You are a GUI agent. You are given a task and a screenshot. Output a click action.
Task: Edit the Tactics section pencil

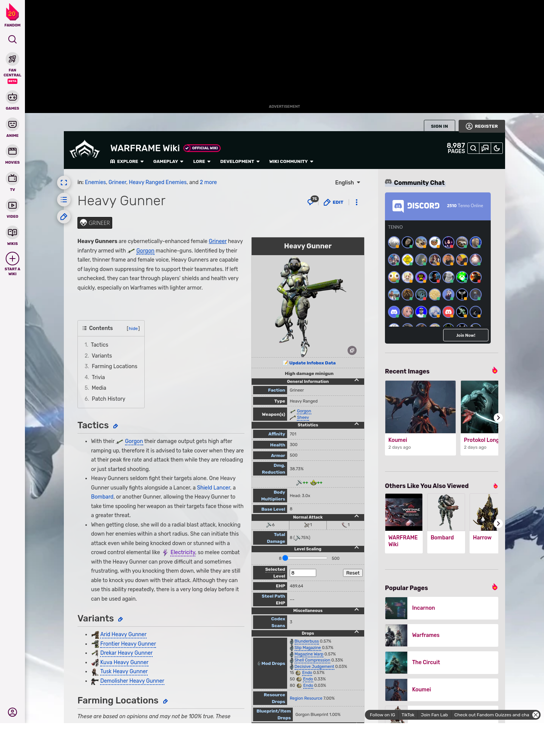pyautogui.click(x=116, y=426)
